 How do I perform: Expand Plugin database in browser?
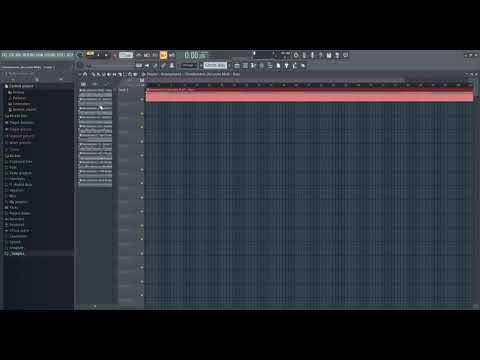pyautogui.click(x=19, y=123)
